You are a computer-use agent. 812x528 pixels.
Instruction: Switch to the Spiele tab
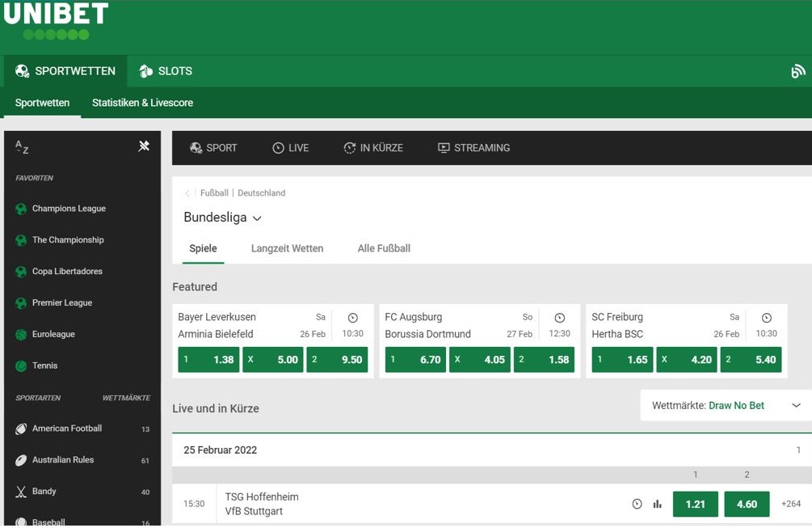tap(203, 248)
